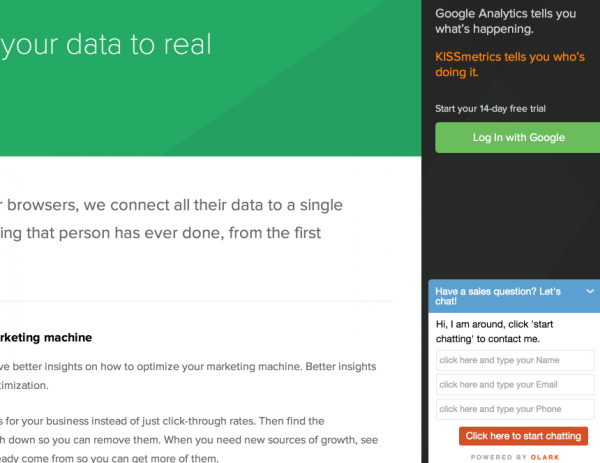Click the 'your data to real' hero heading
The width and height of the screenshot is (600, 463).
(x=106, y=45)
